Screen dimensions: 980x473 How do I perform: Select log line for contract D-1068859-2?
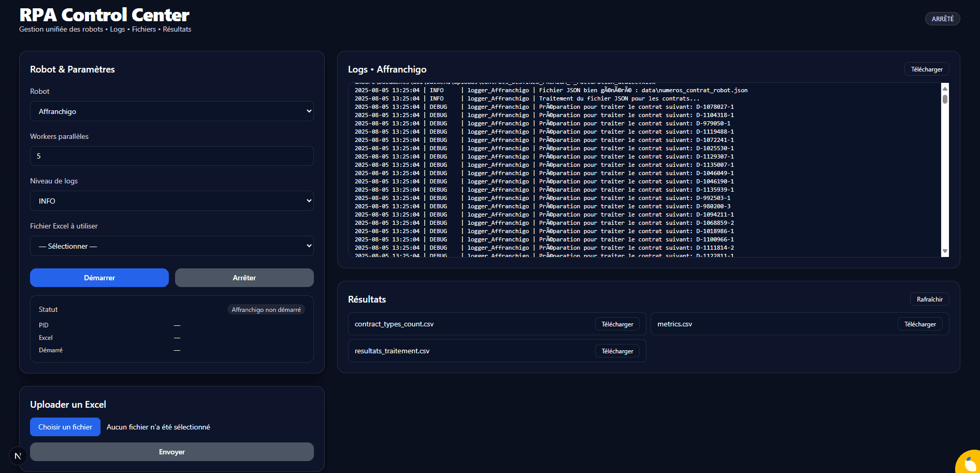(x=544, y=223)
